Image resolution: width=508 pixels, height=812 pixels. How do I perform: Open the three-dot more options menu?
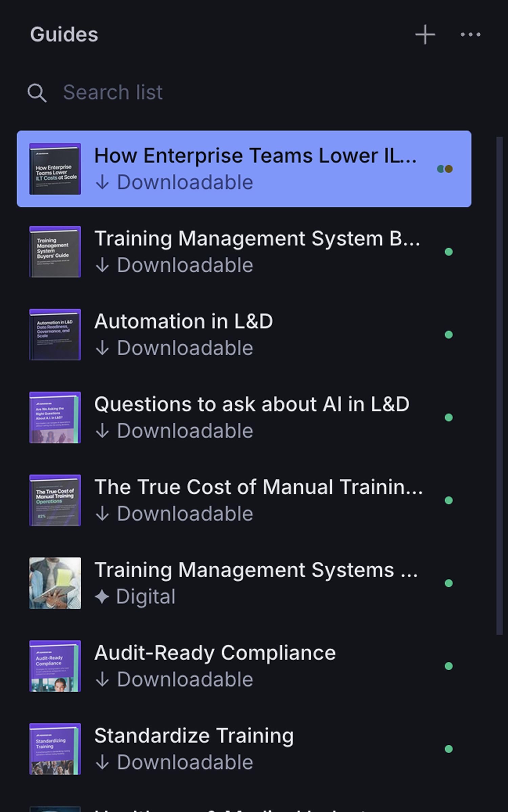pos(470,35)
